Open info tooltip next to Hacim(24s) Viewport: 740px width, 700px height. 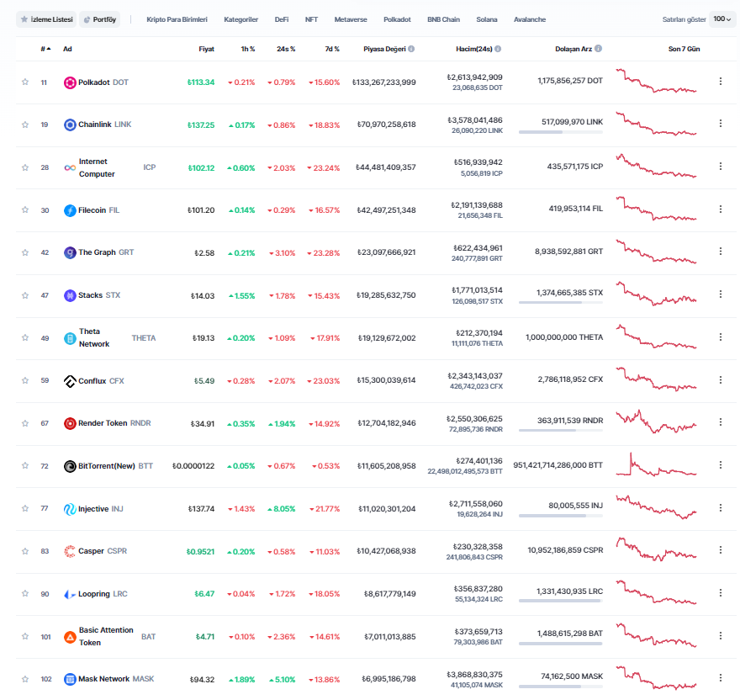[x=498, y=49]
